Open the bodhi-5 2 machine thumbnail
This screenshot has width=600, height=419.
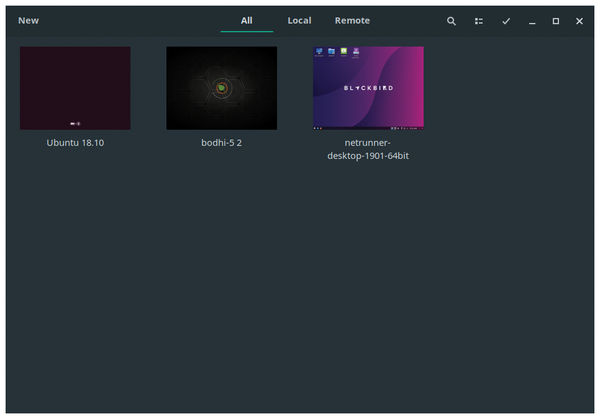point(222,88)
